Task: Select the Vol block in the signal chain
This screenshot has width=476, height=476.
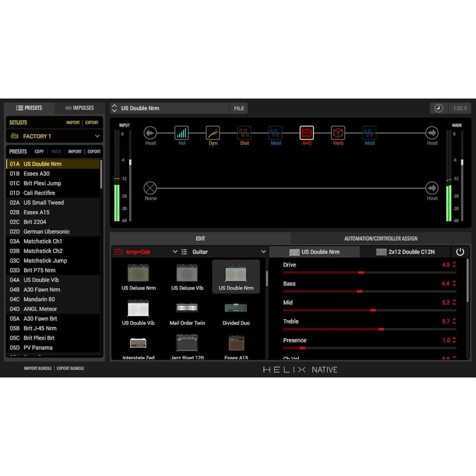Action: point(182,133)
